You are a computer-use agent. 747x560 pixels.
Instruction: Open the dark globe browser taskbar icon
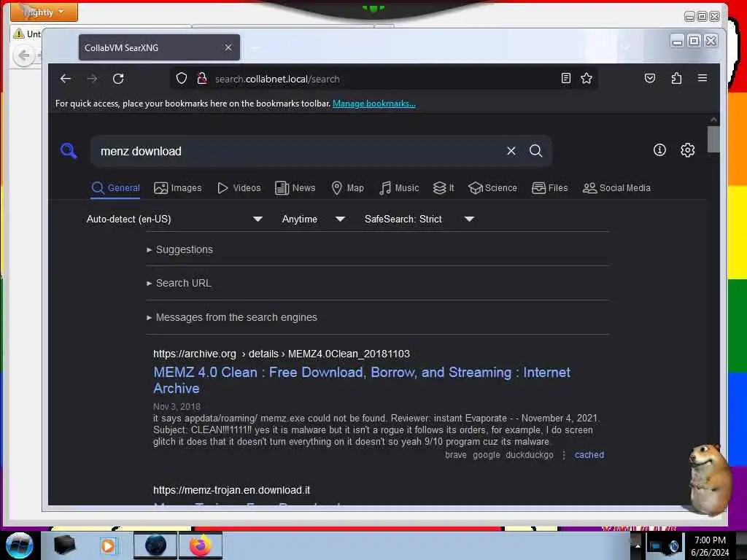tap(155, 545)
